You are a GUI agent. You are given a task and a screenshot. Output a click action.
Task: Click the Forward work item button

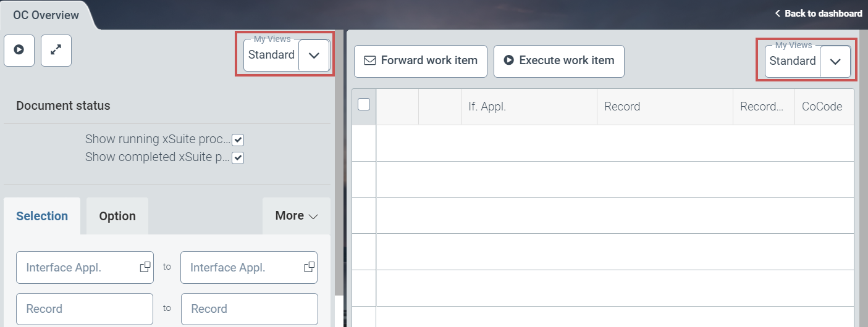pos(421,60)
